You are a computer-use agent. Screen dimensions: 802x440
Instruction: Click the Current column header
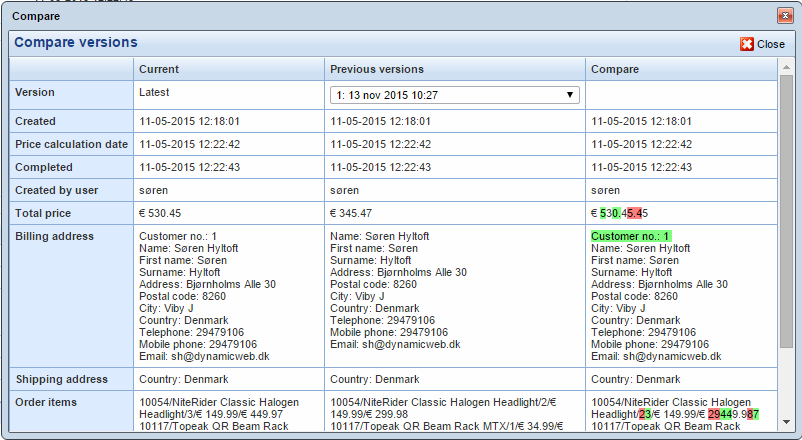(159, 69)
